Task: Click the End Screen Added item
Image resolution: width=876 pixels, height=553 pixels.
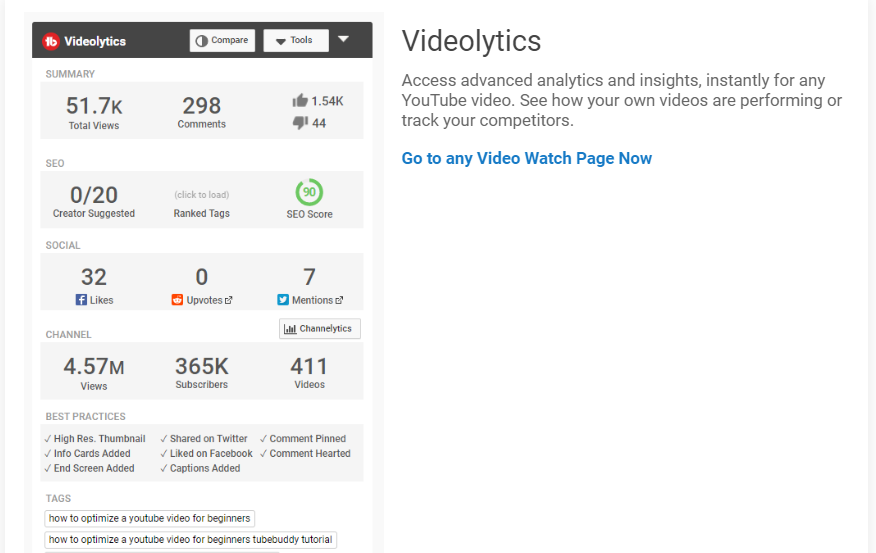Action: 89,468
